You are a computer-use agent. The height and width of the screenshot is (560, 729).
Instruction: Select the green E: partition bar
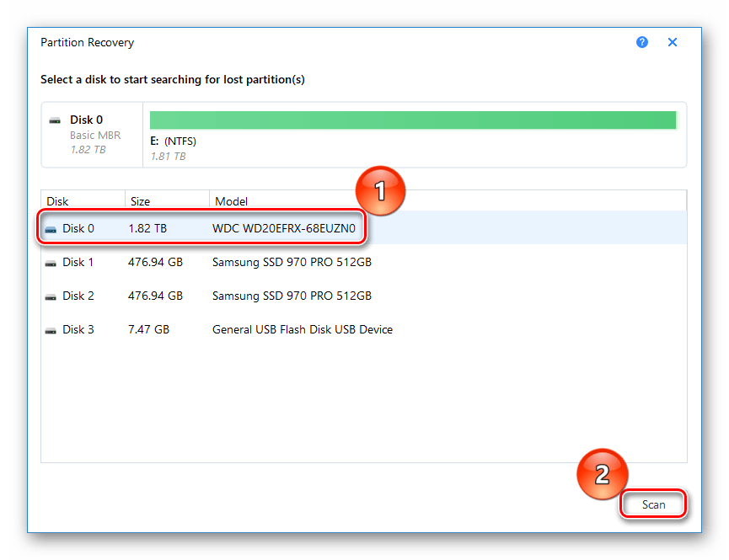(x=413, y=120)
